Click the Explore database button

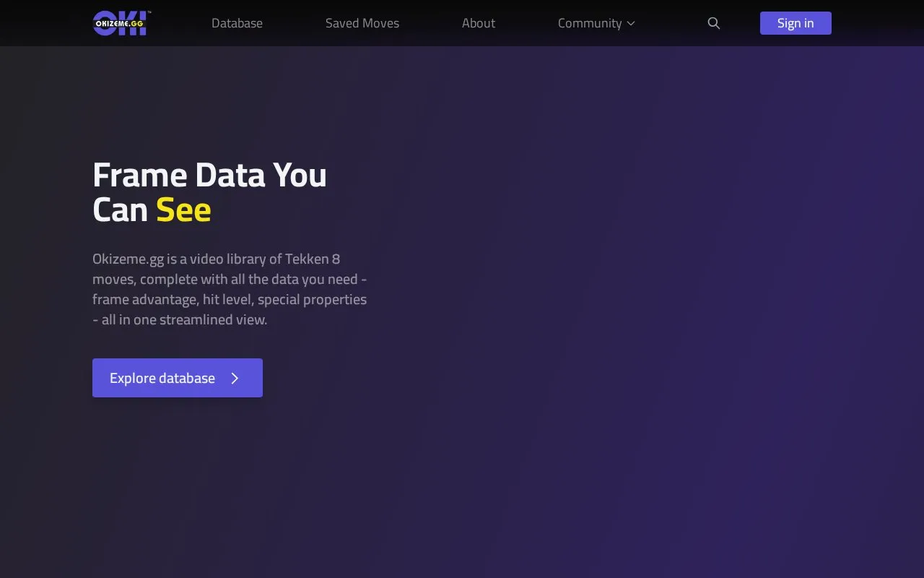[178, 378]
